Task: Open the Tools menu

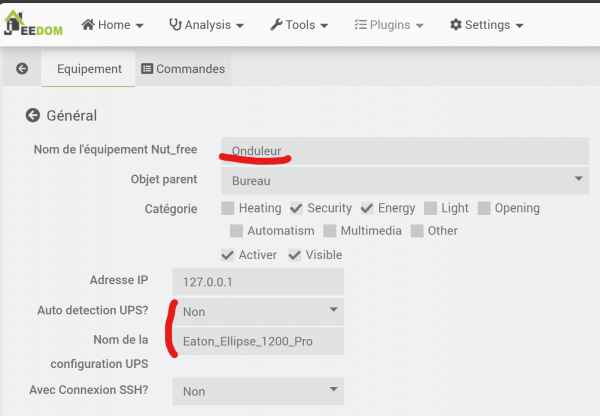Action: click(x=302, y=24)
